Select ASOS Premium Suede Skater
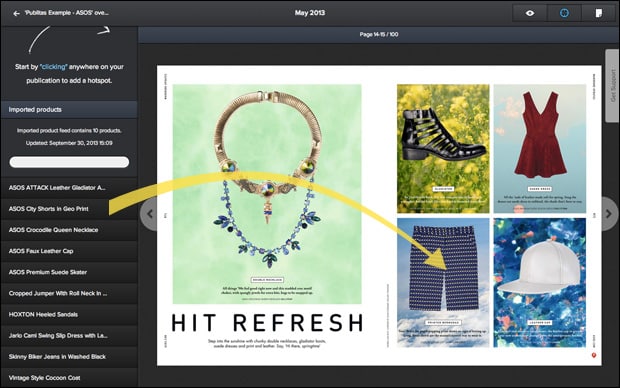This screenshot has height=388, width=620. click(69, 272)
